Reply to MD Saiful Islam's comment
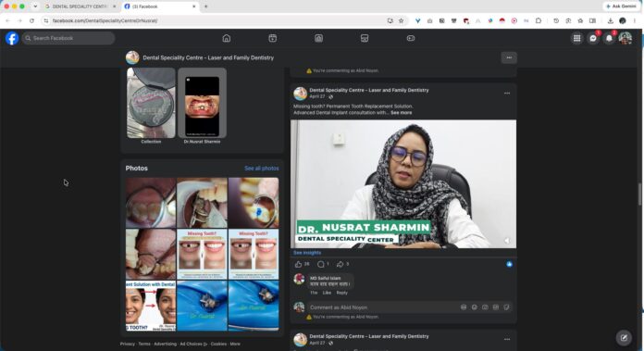The width and height of the screenshot is (644, 351). click(x=341, y=293)
